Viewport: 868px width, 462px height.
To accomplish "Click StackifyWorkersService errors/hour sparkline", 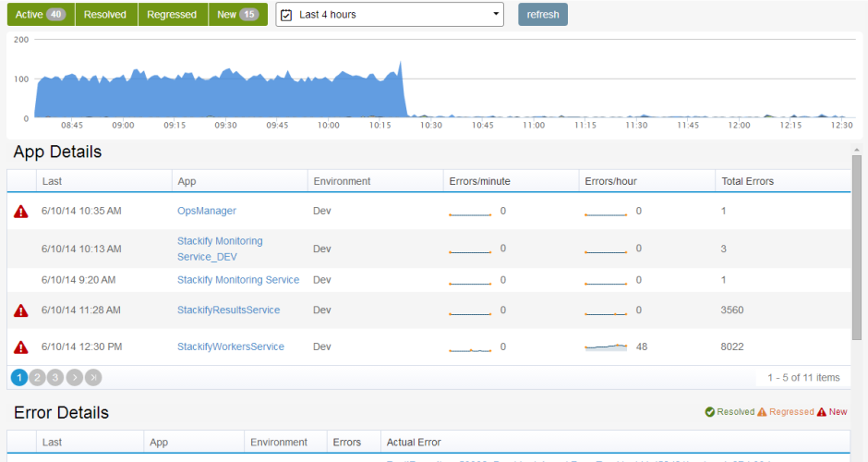I will (x=606, y=347).
